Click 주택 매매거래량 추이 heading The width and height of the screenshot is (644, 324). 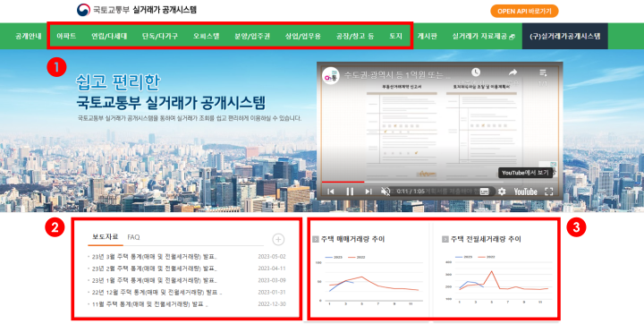point(352,239)
